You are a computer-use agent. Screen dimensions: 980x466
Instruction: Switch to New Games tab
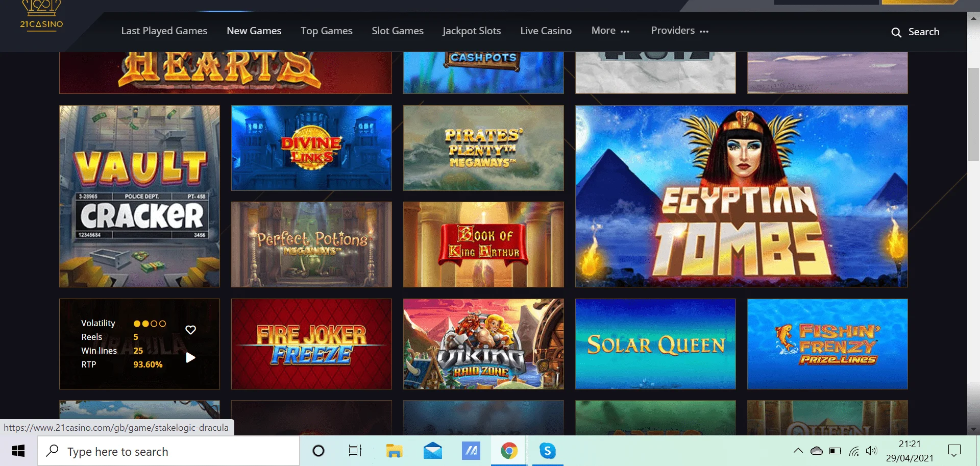pyautogui.click(x=254, y=31)
